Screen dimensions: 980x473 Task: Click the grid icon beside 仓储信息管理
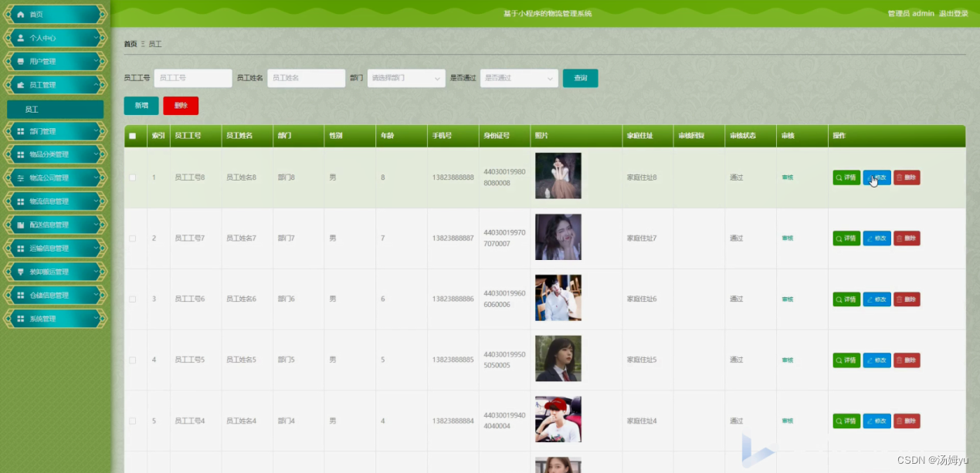[21, 296]
